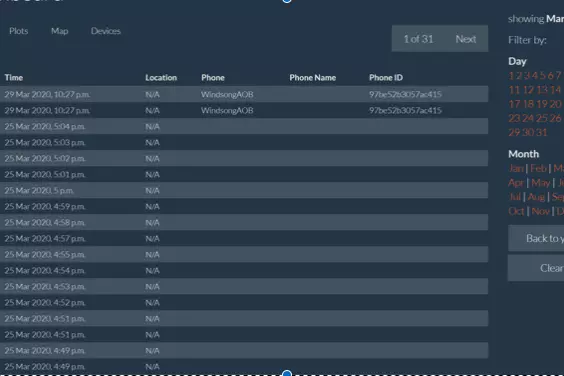The width and height of the screenshot is (564, 376).
Task: Select Apr in the Month filter
Action: click(516, 183)
